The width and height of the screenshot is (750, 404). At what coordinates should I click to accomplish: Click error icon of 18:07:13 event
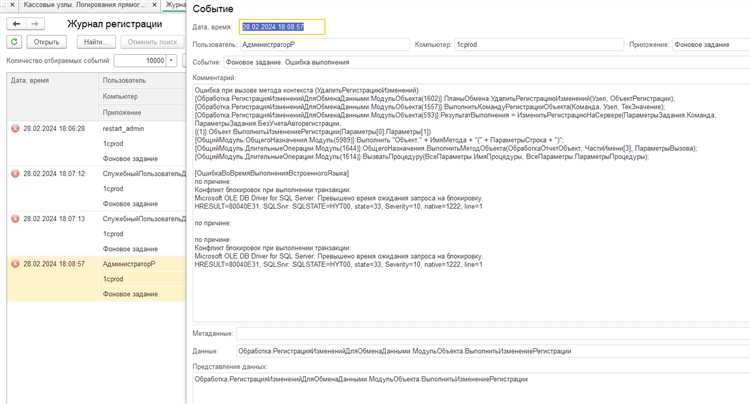point(15,219)
